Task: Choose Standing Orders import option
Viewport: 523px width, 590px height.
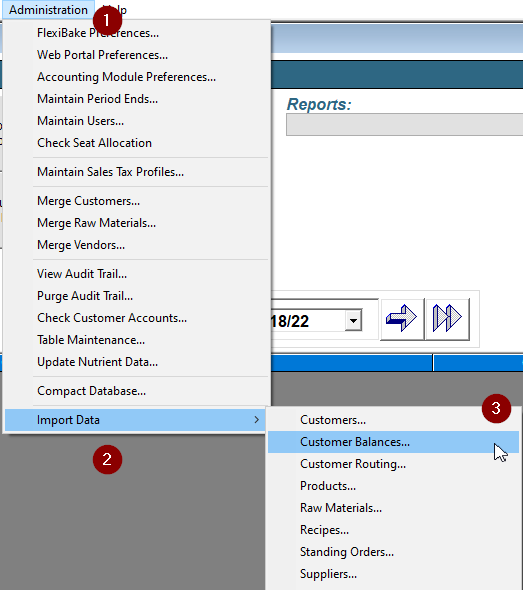Action: (x=393, y=552)
